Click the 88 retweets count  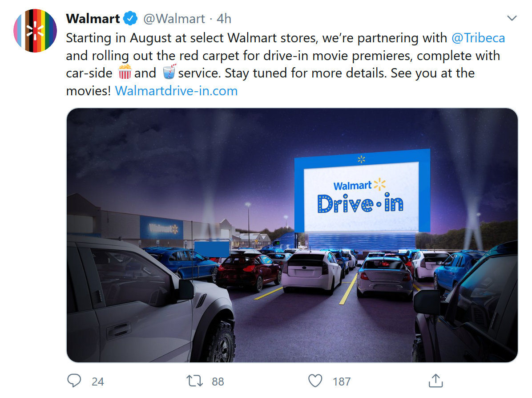coord(218,382)
